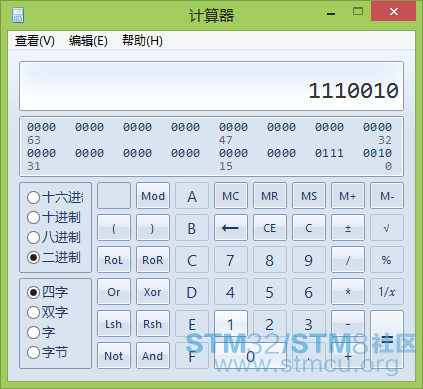Select the octal radio option 八进制
Screen dimensions: 423x389
coord(54,237)
